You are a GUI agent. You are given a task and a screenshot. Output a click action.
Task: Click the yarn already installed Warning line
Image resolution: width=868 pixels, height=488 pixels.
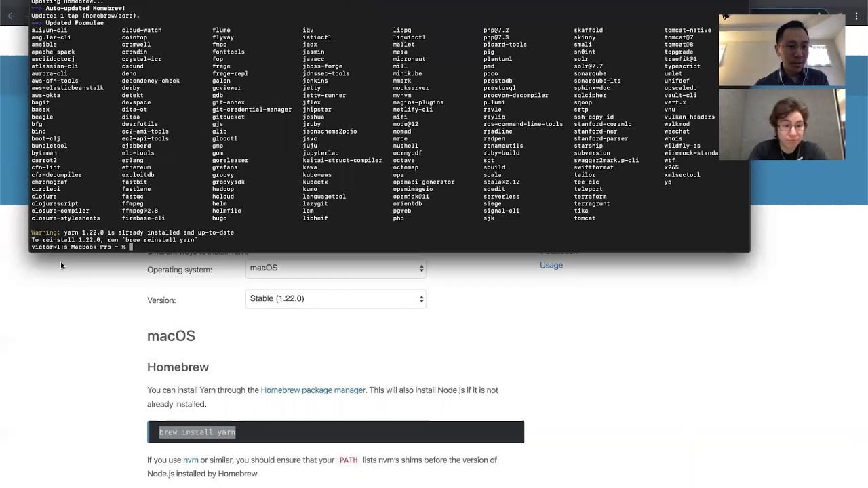pyautogui.click(x=132, y=232)
